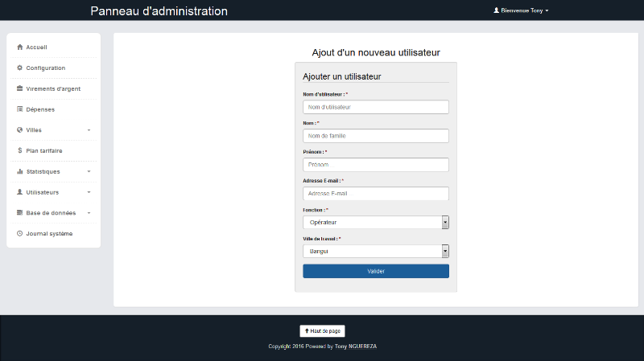Click the home icon beside Accueil
Image resolution: width=644 pixels, height=361 pixels.
19,47
